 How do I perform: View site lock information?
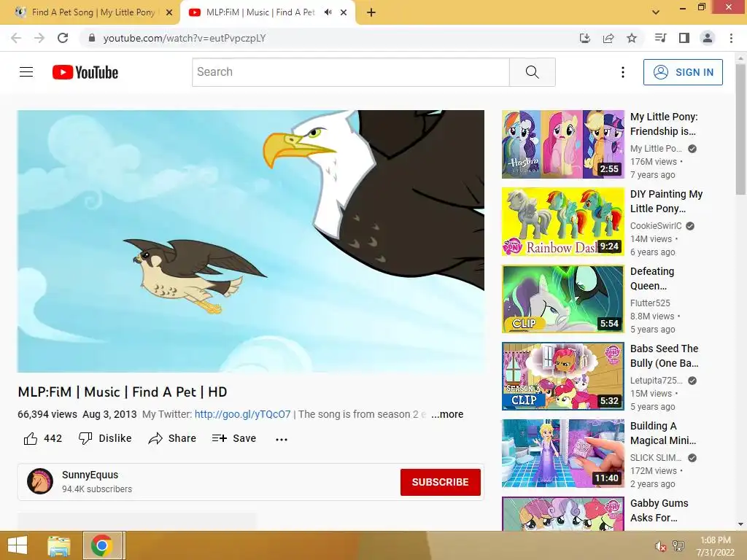[x=92, y=38]
